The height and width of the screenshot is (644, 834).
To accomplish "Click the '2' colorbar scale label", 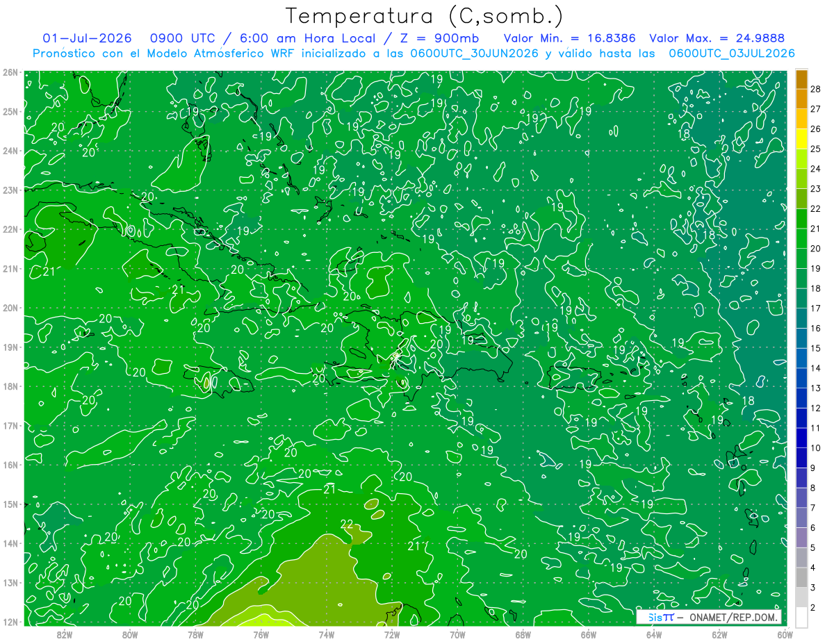I will click(814, 607).
